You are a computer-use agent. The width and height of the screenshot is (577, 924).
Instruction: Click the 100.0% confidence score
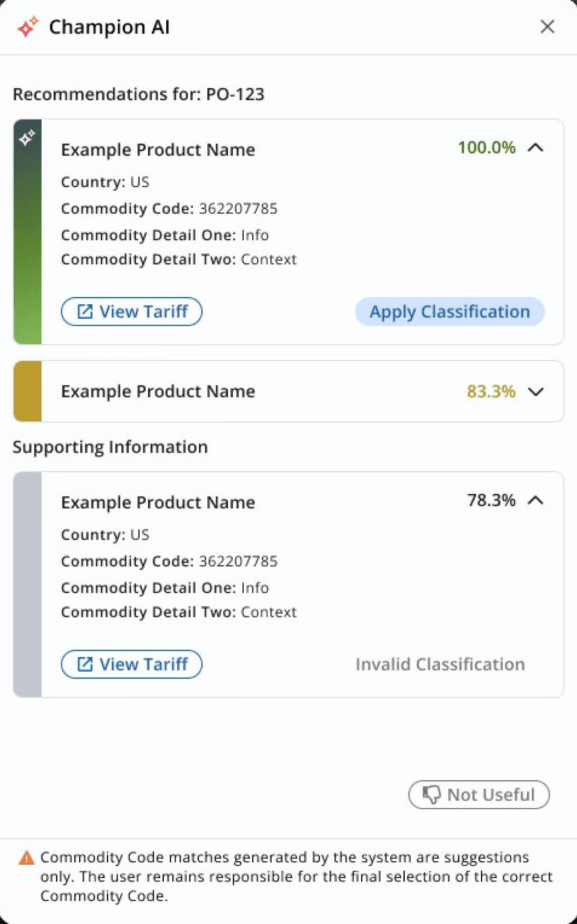click(486, 148)
